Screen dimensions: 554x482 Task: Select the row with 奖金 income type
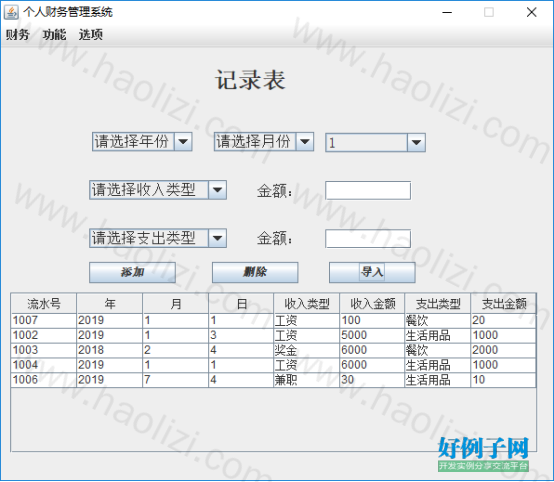pyautogui.click(x=273, y=350)
